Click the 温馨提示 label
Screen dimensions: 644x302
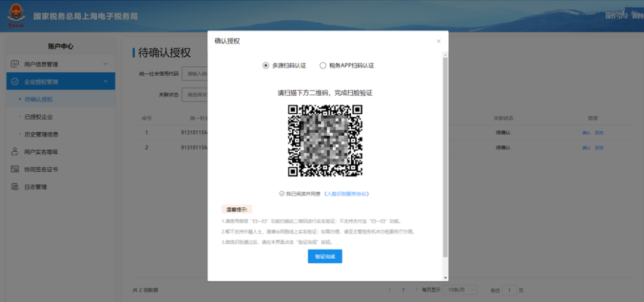pos(237,209)
